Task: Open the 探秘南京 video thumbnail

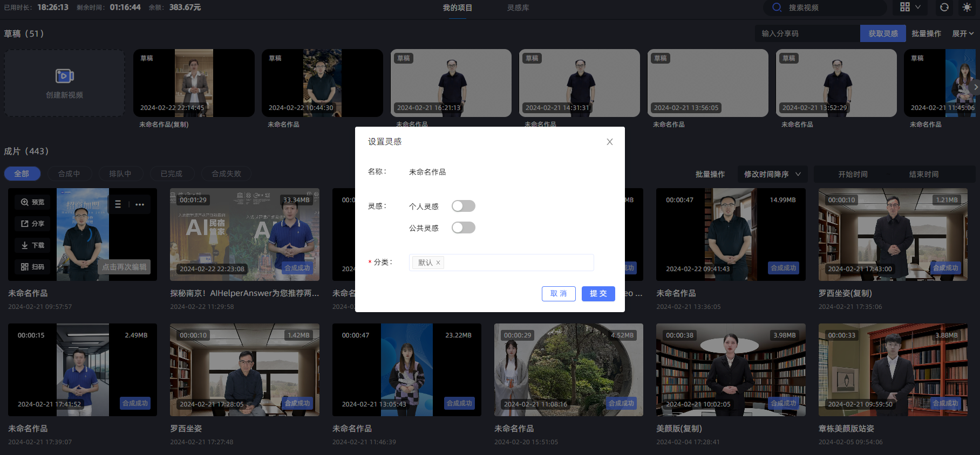Action: 244,235
